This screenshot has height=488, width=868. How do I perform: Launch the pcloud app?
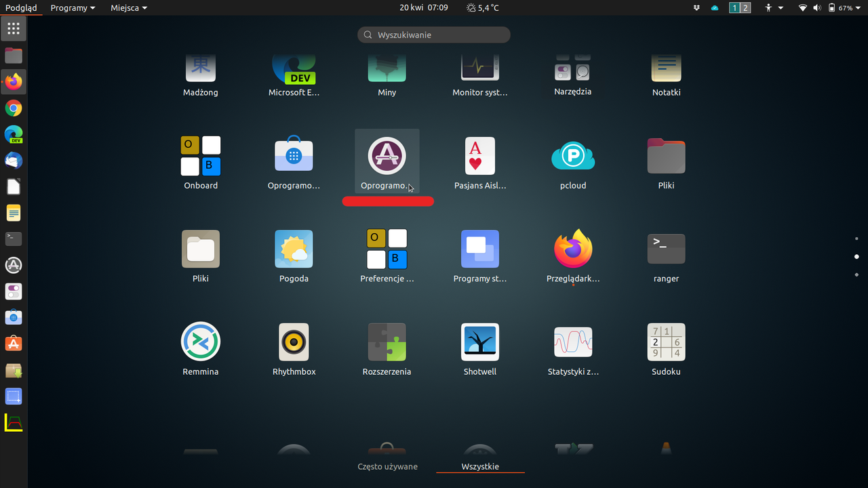573,163
